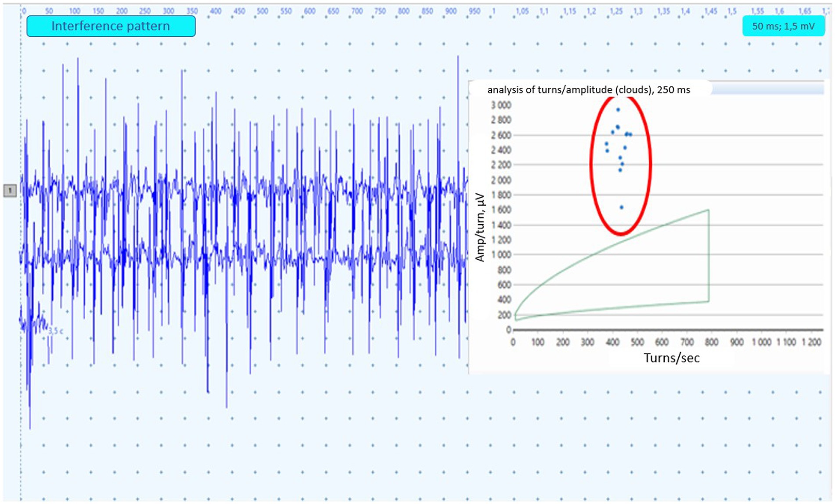
Task: Click the Amp/turn, µV axis label
Action: (480, 227)
